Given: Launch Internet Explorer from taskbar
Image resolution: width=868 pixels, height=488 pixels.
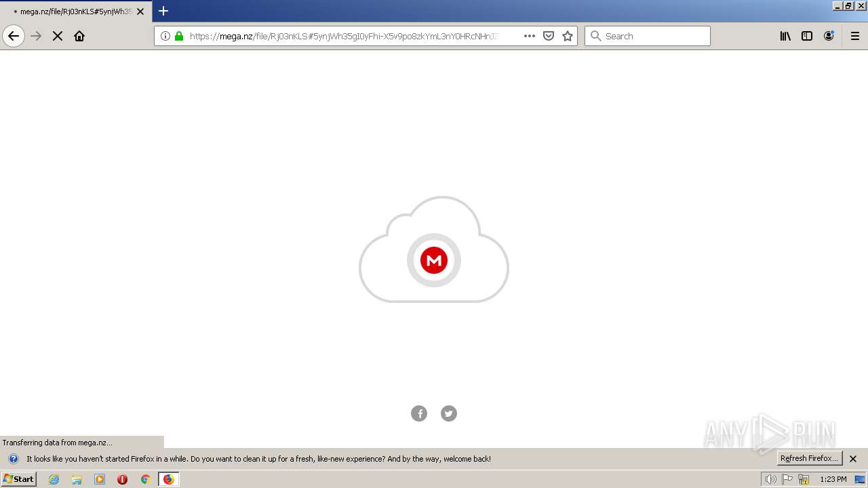Looking at the screenshot, I should pyautogui.click(x=54, y=479).
